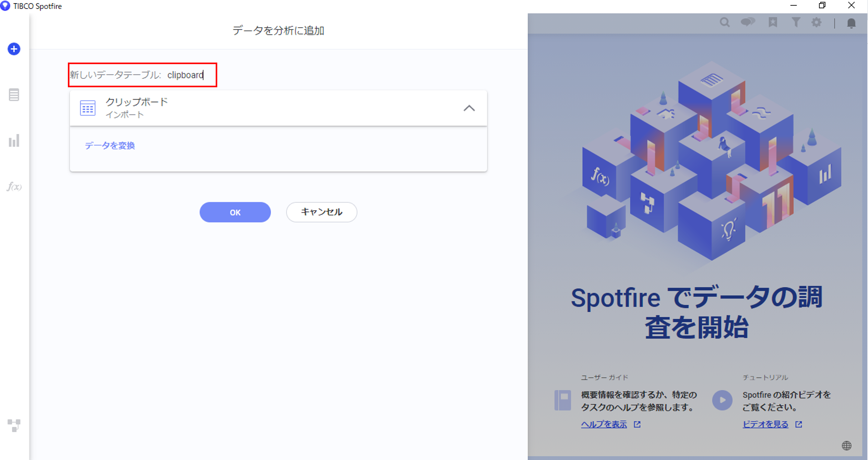Open the settings gear icon
The width and height of the screenshot is (868, 460).
pos(816,23)
